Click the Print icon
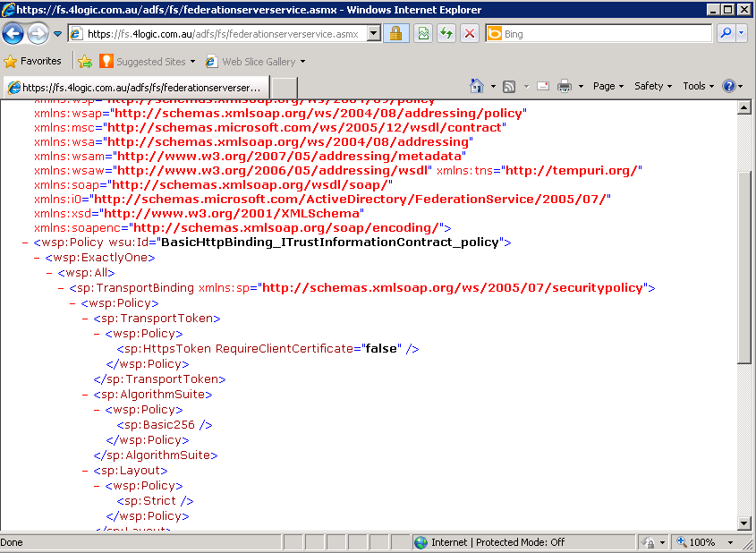The image size is (756, 553). [564, 86]
